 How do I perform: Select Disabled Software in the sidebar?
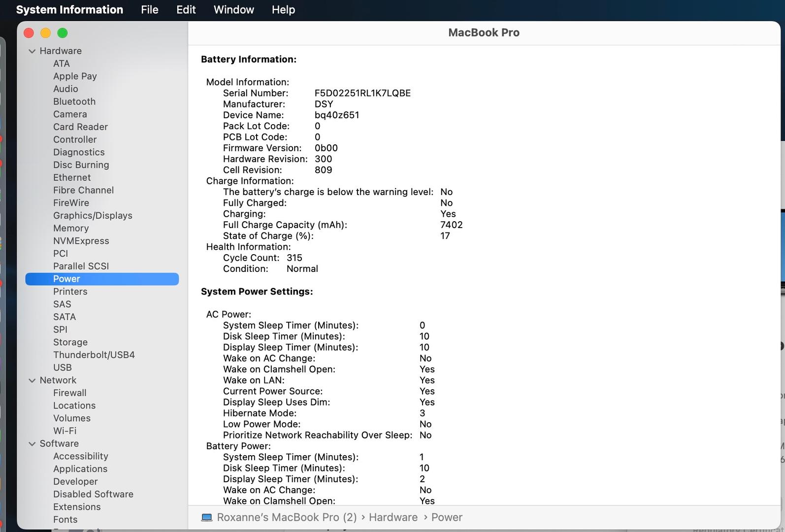pos(93,494)
